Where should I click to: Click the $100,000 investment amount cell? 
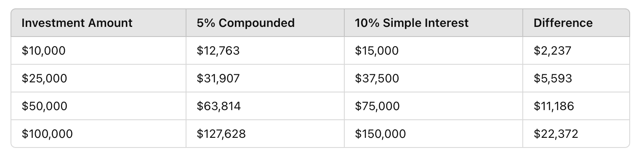98,134
